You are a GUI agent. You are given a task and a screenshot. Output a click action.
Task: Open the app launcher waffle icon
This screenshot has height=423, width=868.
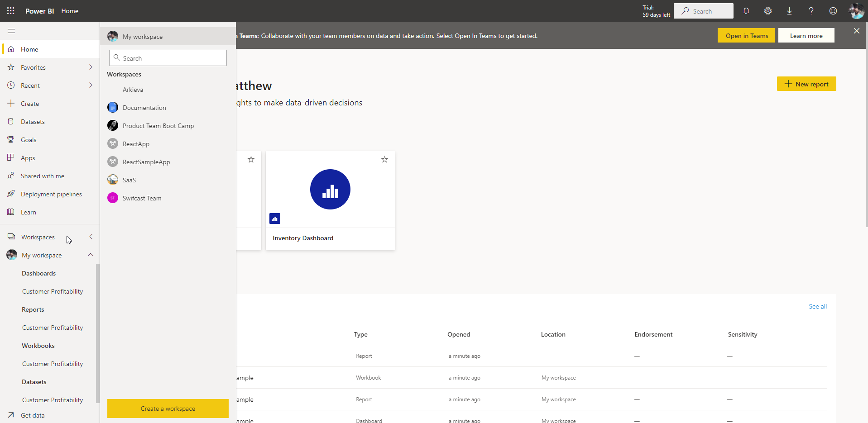click(11, 11)
